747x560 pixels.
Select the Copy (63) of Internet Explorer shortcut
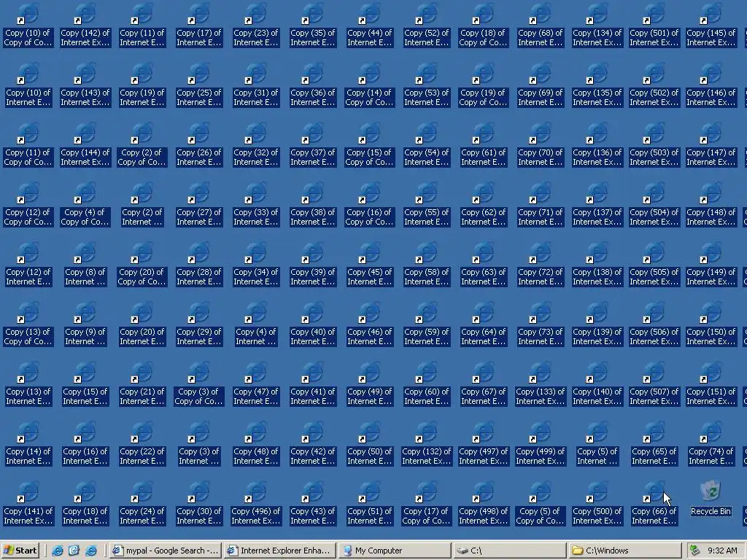[x=483, y=264]
